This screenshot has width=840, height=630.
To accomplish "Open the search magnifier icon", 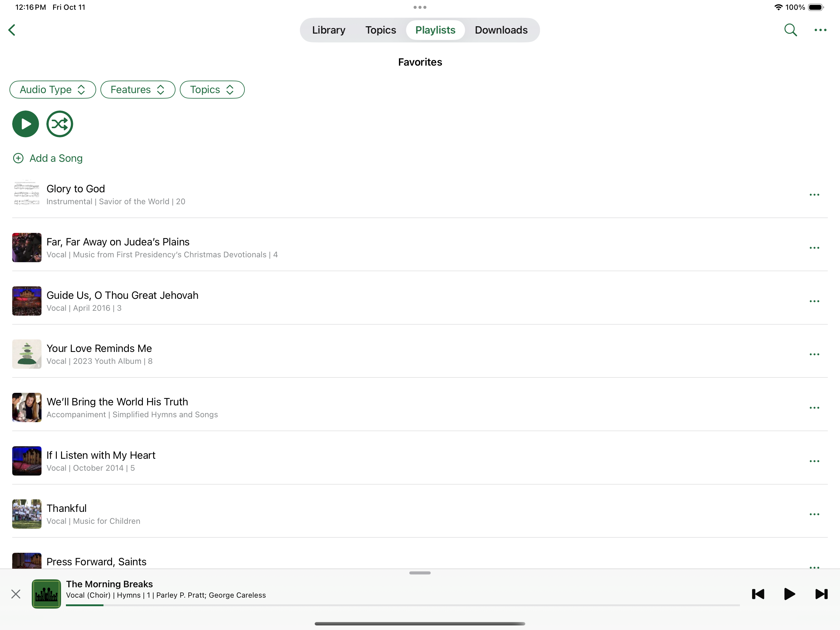I will 791,30.
